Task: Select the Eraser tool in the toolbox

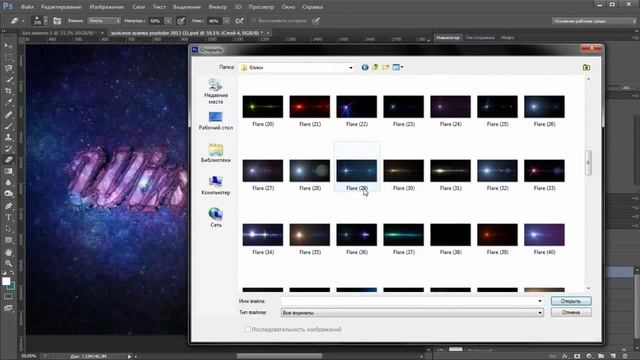Action: coord(9,160)
